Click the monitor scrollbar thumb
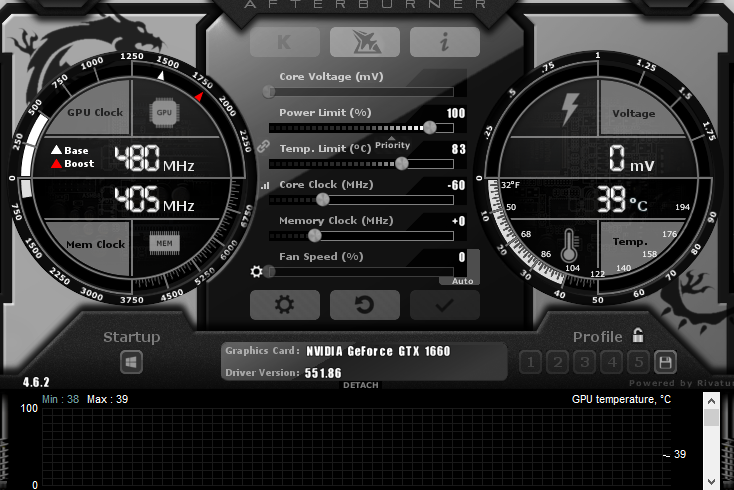Screen dimensions: 734x490 click(711, 417)
